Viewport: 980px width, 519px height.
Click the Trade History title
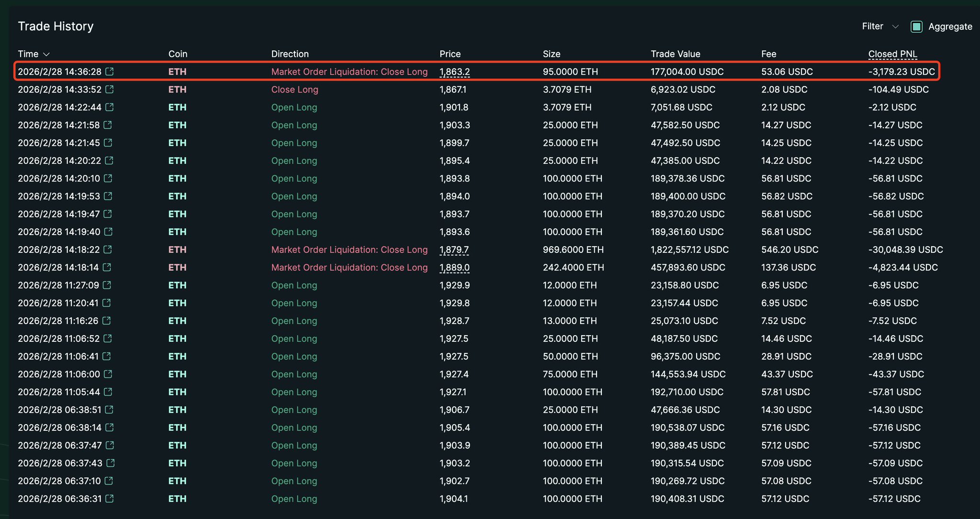(56, 26)
